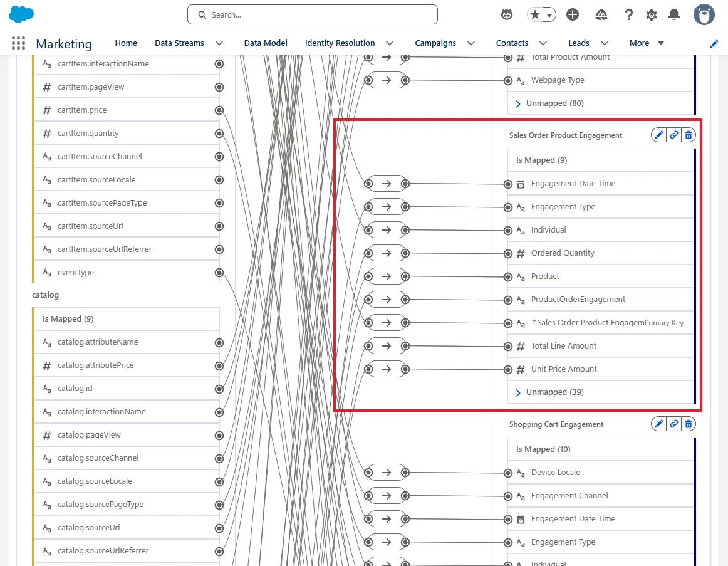Image resolution: width=728 pixels, height=566 pixels.
Task: Switch to the Data Model tab
Action: 266,43
